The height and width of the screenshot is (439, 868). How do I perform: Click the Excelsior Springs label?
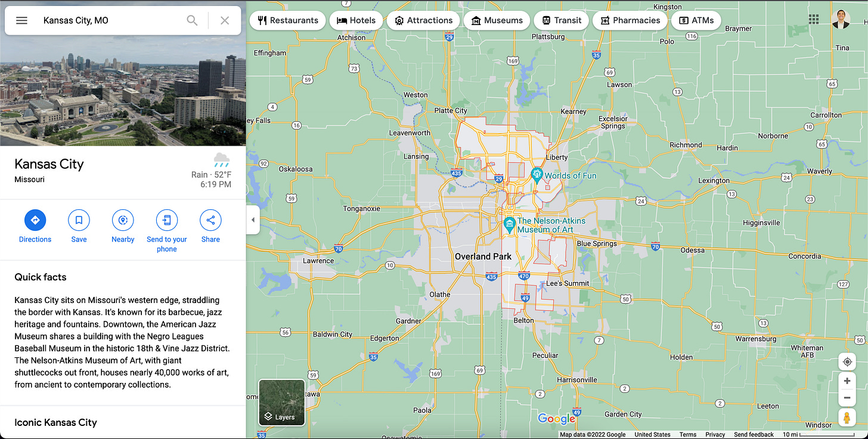click(613, 122)
